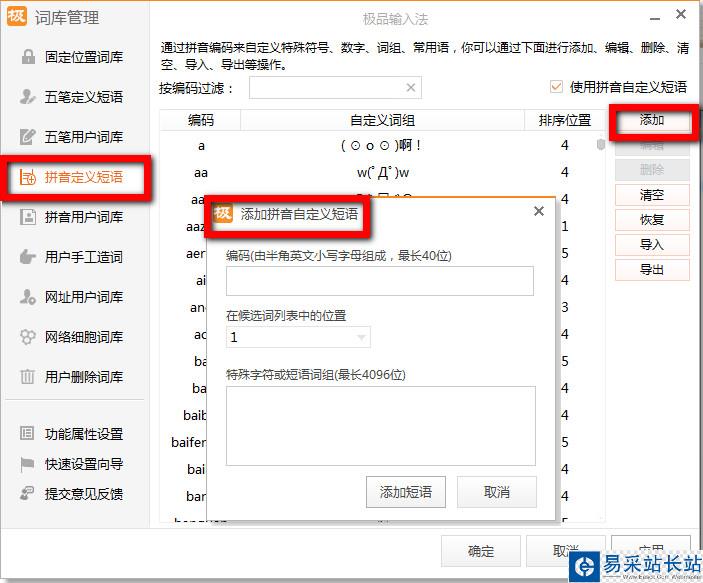The height and width of the screenshot is (583, 703).
Task: Click the cell icon for 网络细胞词库
Action: pyautogui.click(x=27, y=336)
